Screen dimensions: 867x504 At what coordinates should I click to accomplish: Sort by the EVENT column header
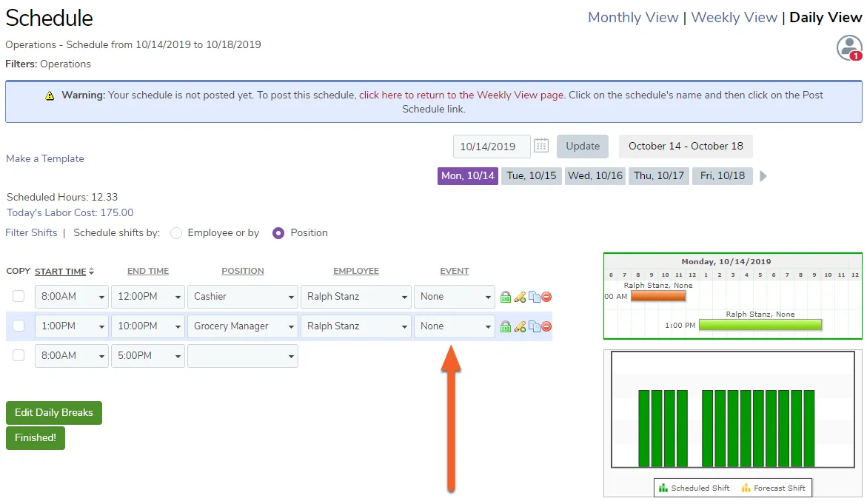pyautogui.click(x=455, y=272)
